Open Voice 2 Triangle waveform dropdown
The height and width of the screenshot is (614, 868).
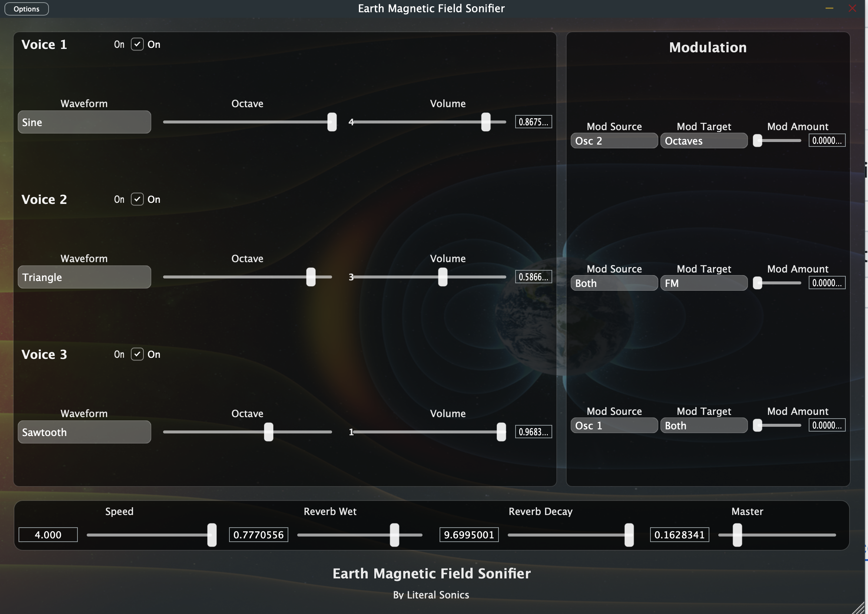[84, 277]
